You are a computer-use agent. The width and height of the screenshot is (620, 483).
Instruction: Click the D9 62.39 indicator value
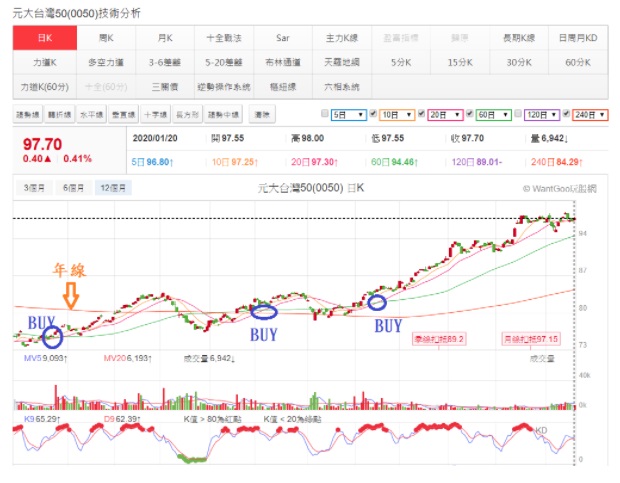pos(122,419)
